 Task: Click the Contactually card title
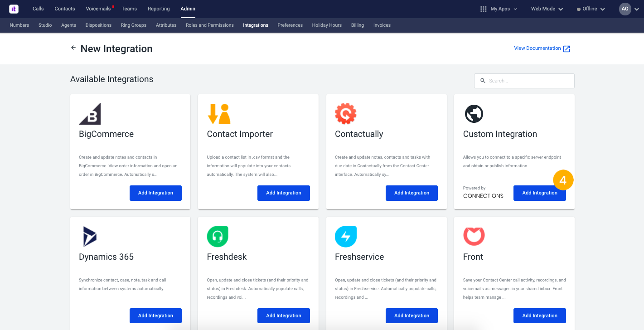click(x=359, y=134)
